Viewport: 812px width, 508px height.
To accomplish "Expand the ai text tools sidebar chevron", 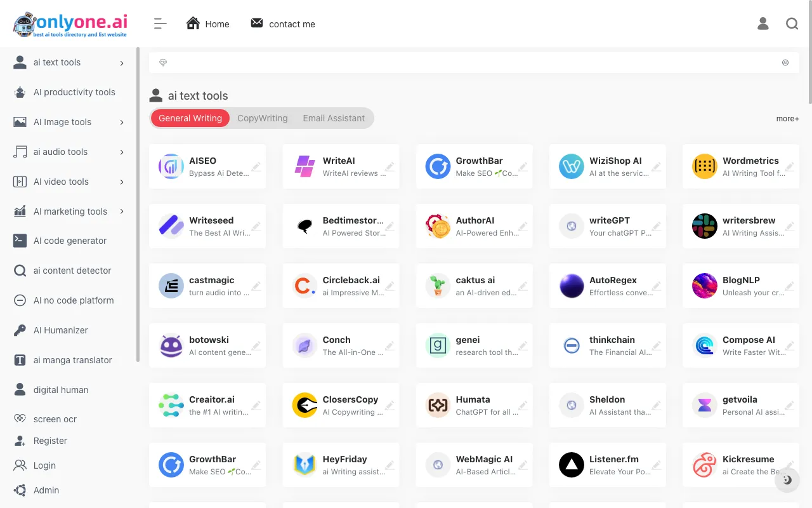I will click(x=122, y=63).
